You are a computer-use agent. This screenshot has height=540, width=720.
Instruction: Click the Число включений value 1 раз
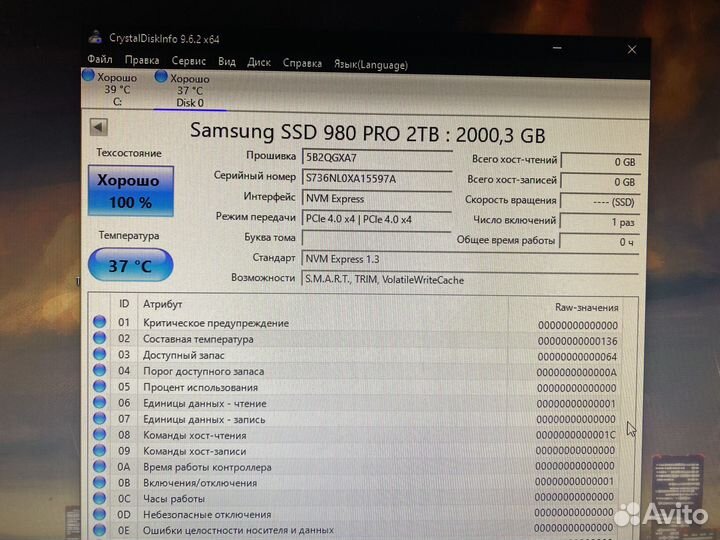point(600,222)
